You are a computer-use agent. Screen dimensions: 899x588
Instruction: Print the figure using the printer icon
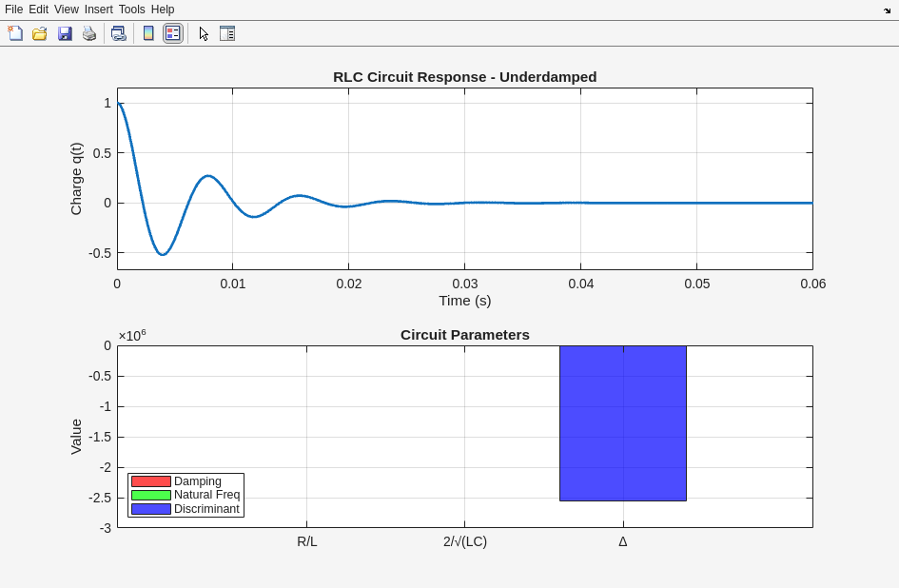coord(89,33)
